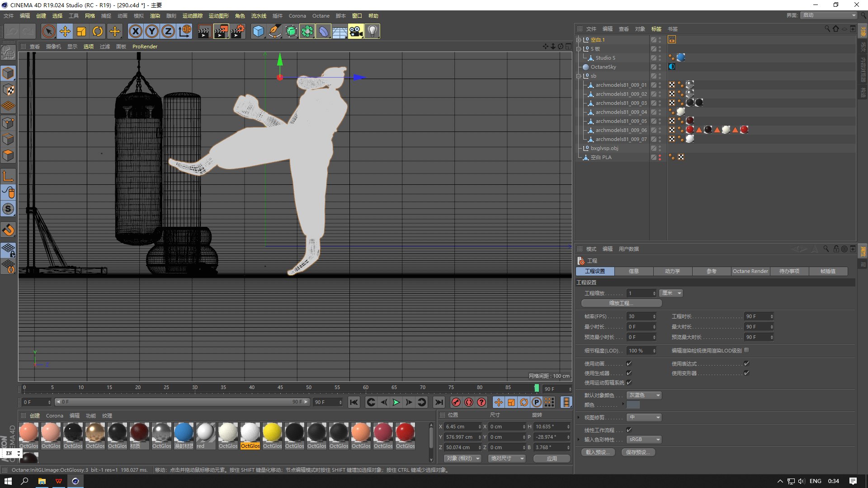Activate the Move tool
Viewport: 868px width, 488px height.
[65, 32]
